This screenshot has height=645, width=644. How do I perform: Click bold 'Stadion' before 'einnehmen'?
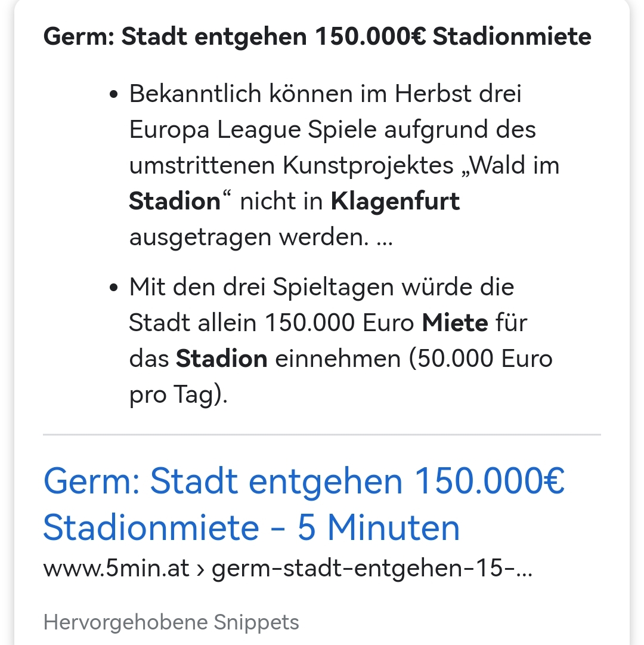[x=221, y=359]
